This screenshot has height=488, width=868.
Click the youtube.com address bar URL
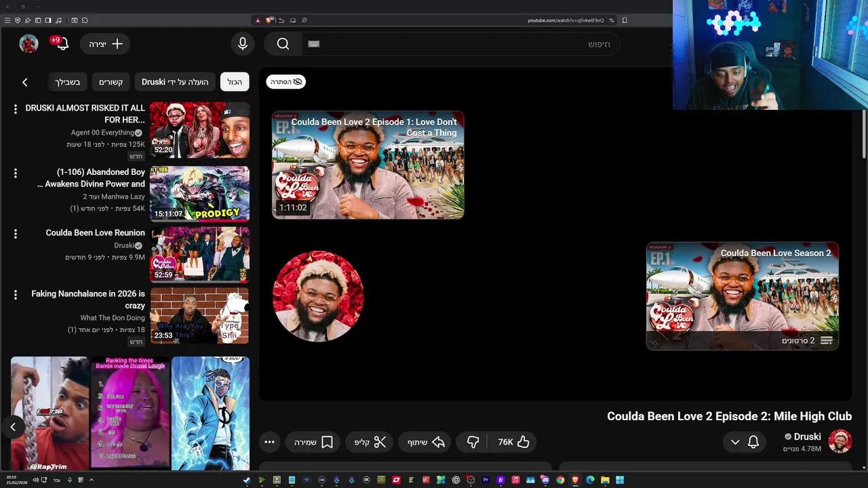point(566,20)
